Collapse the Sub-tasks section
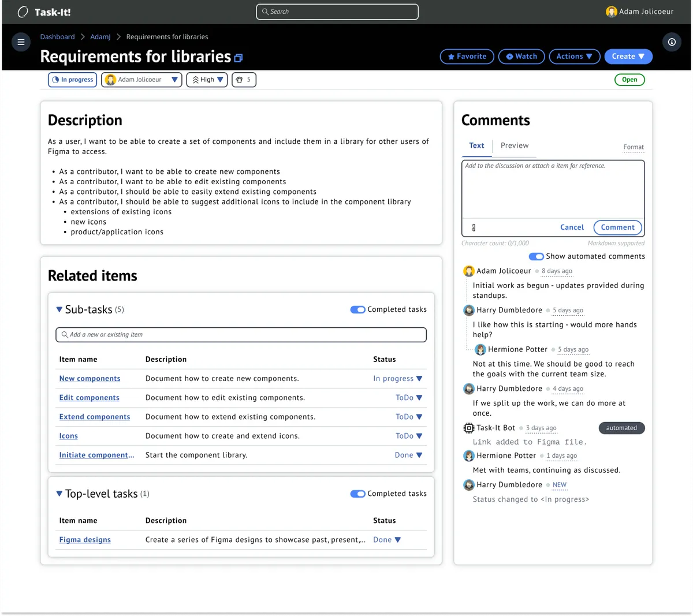Screen dimensions: 693x616 coord(59,309)
